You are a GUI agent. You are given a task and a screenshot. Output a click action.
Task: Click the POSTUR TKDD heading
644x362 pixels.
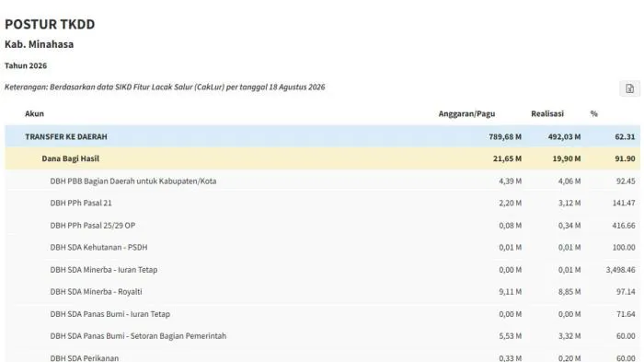pyautogui.click(x=50, y=24)
